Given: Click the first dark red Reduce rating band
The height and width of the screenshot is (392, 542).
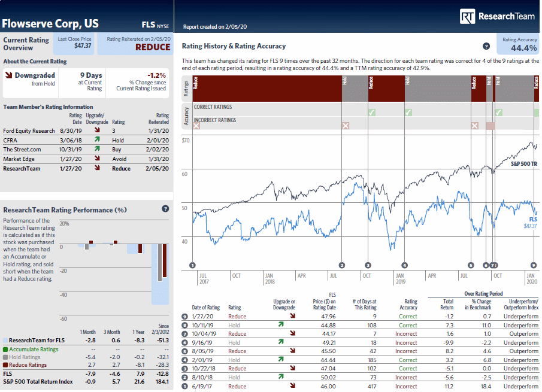Looking at the screenshot, I should pyautogui.click(x=267, y=89).
